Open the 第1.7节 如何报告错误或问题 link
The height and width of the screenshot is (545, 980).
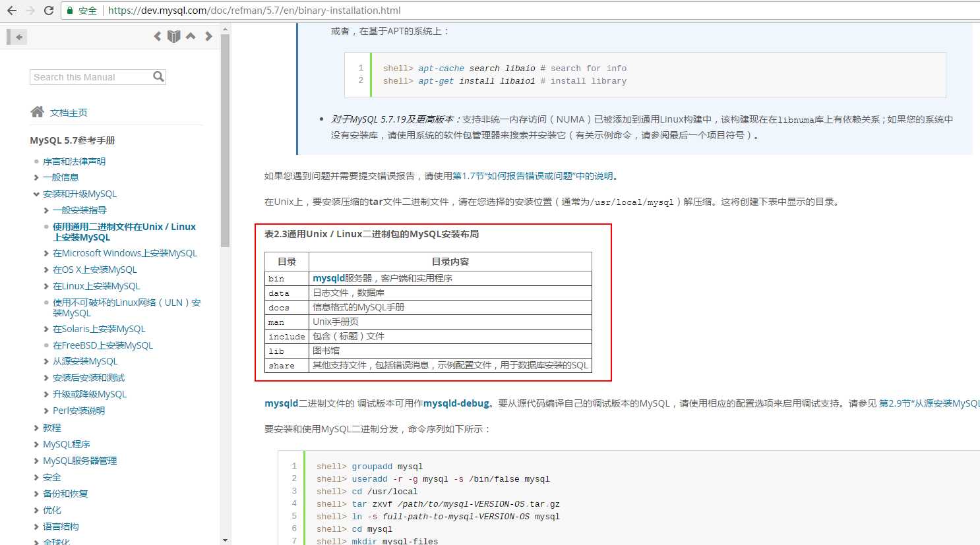pos(532,176)
